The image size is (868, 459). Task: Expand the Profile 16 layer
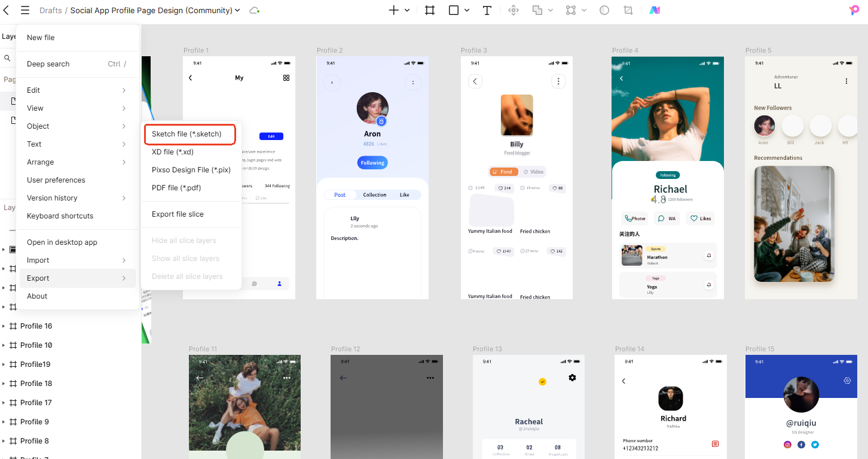pyautogui.click(x=4, y=326)
